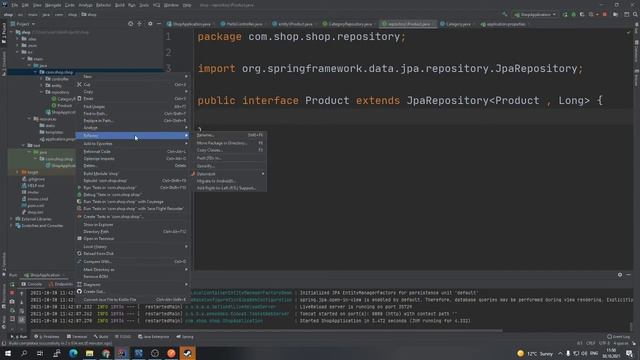Choose Find Usages in context menu
The height and width of the screenshot is (360, 640).
tap(132, 107)
